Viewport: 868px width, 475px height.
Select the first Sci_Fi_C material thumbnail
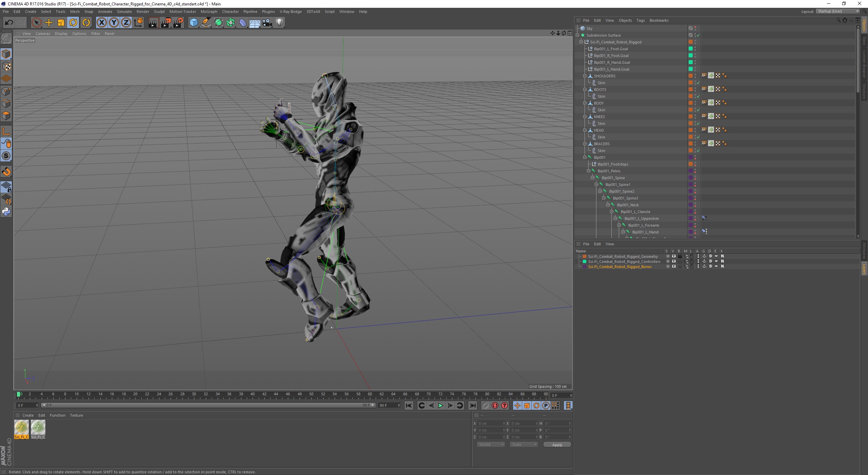click(21, 427)
